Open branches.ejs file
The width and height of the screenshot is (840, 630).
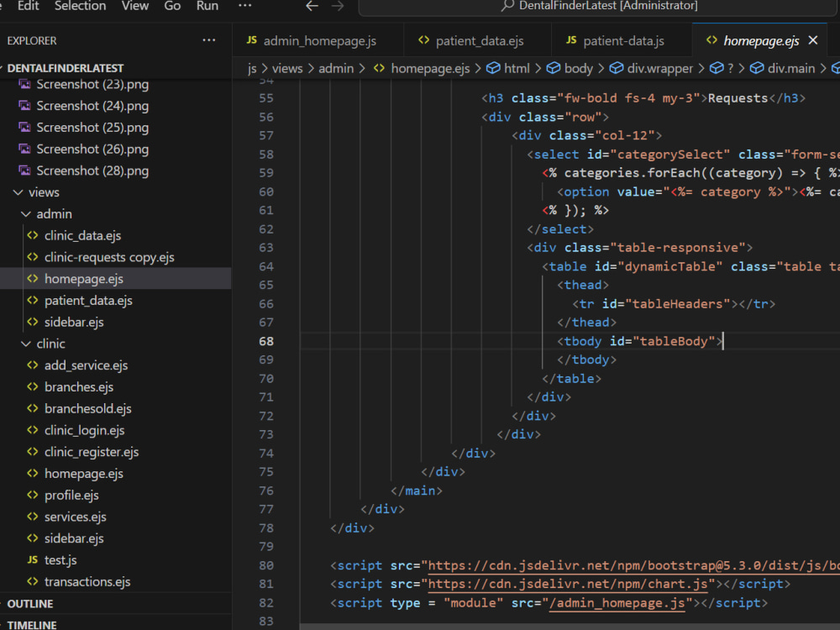pyautogui.click(x=79, y=386)
